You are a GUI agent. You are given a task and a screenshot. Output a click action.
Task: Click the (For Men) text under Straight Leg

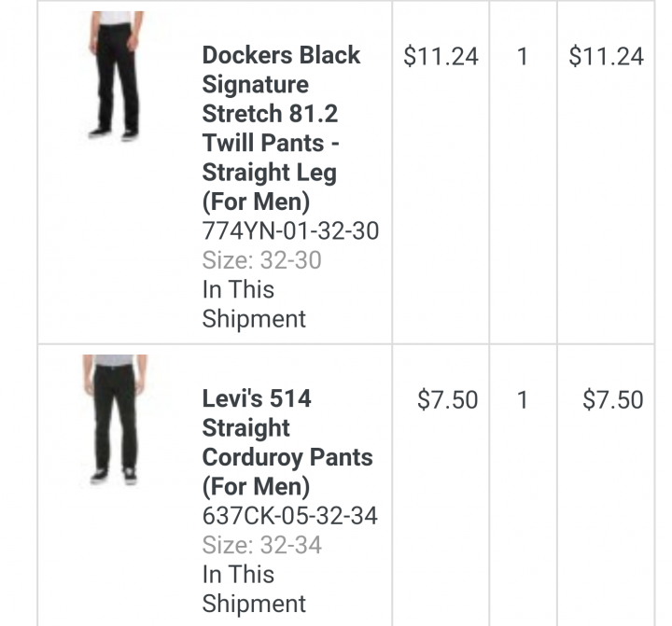click(256, 202)
